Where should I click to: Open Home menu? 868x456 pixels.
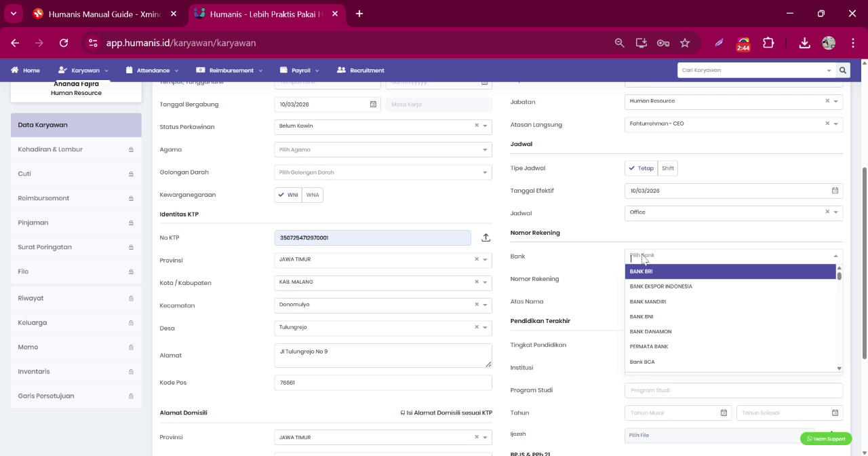25,70
